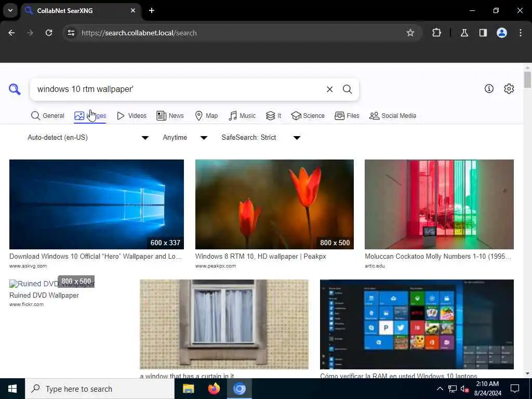532x399 pixels.
Task: Click the www.askvg.com source text
Action: (28, 266)
